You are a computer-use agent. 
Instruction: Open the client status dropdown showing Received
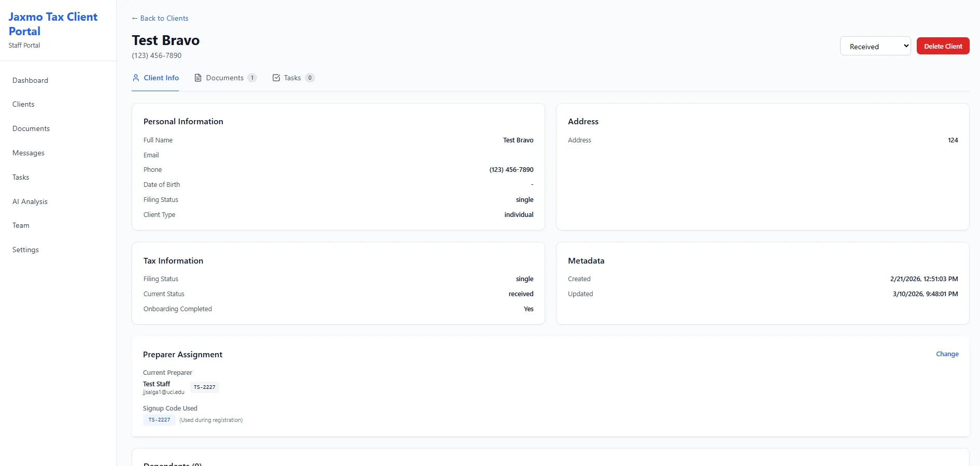click(875, 46)
